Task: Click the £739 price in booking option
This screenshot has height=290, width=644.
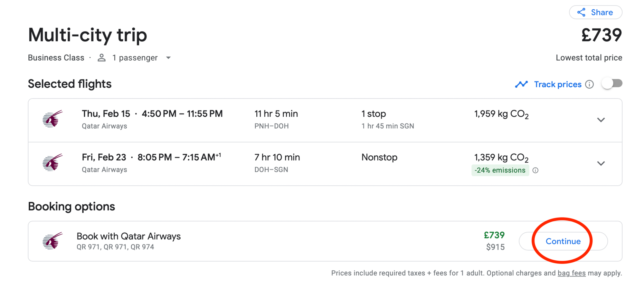Action: coord(494,235)
